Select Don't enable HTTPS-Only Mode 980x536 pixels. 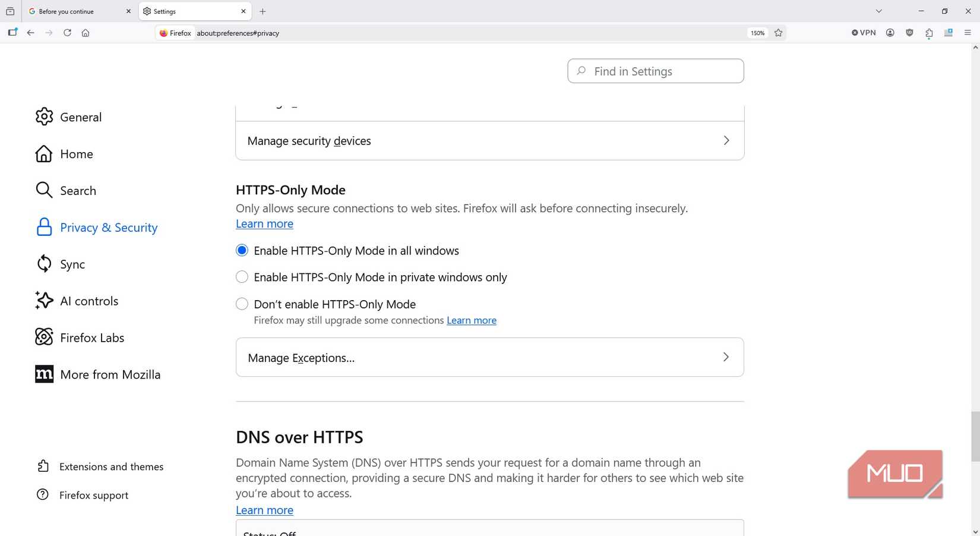point(242,304)
